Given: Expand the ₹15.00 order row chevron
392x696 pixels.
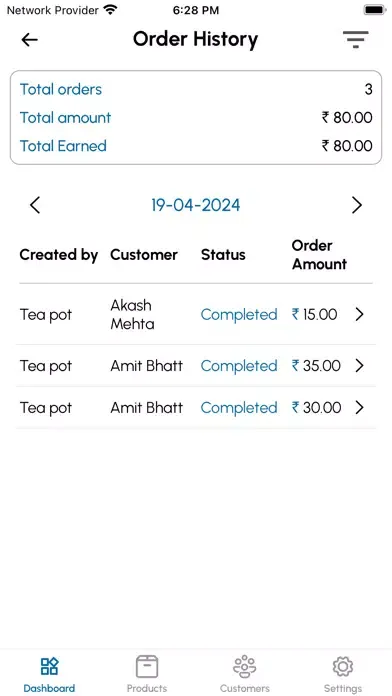Looking at the screenshot, I should pos(360,314).
